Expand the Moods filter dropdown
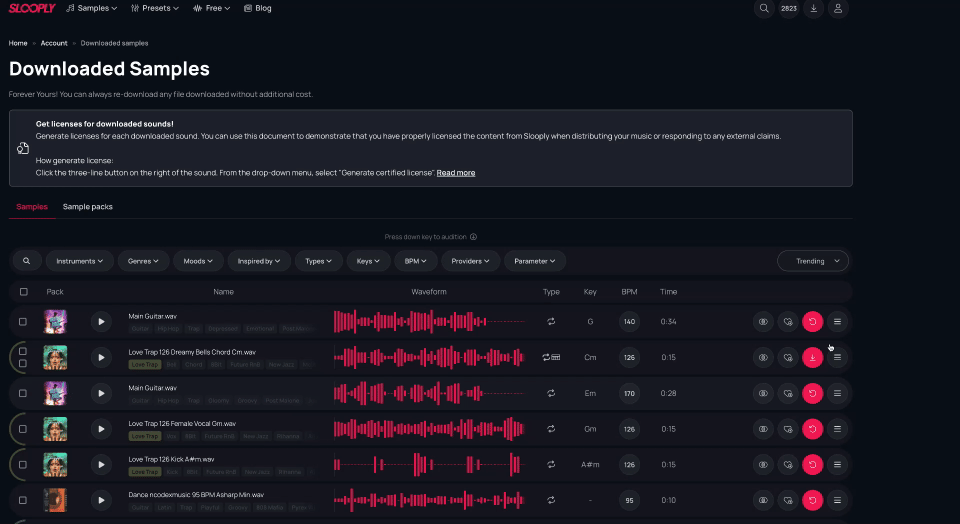This screenshot has height=524, width=960. pos(198,261)
